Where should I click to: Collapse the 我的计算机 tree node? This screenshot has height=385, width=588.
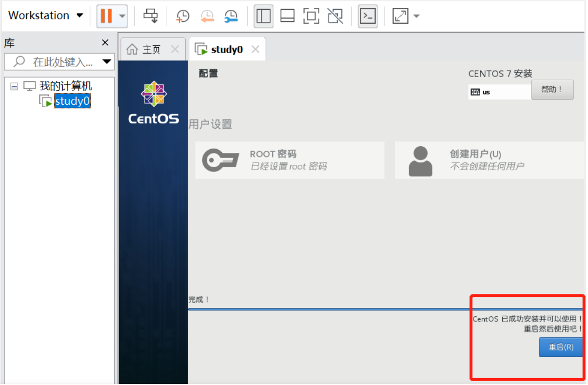tap(14, 87)
